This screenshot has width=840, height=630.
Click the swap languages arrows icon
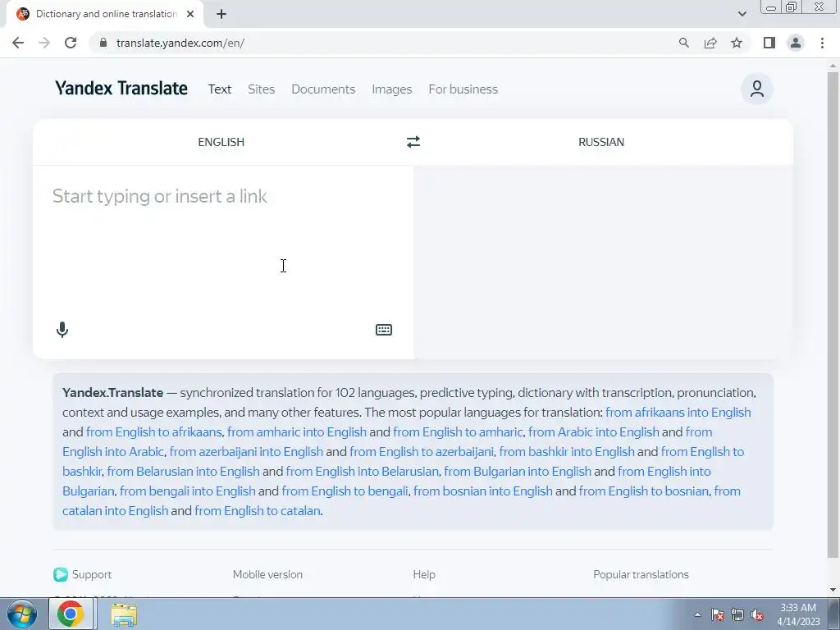pos(413,142)
